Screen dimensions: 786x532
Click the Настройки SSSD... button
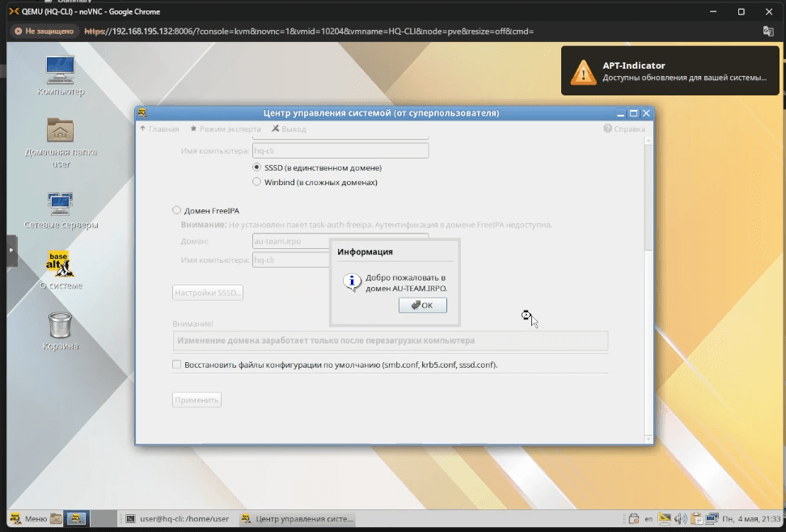[x=208, y=293]
